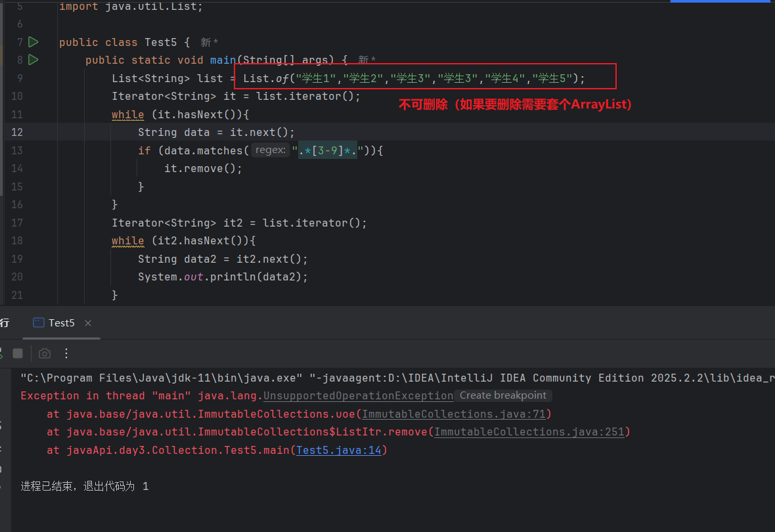Viewport: 775px width, 532px height.
Task: Open the UnsupportedOperationException link in console
Action: pyautogui.click(x=358, y=395)
